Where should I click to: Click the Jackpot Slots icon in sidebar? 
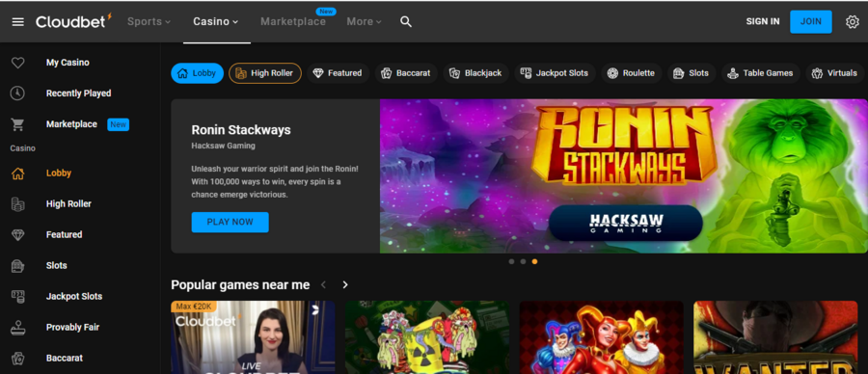pyautogui.click(x=17, y=297)
